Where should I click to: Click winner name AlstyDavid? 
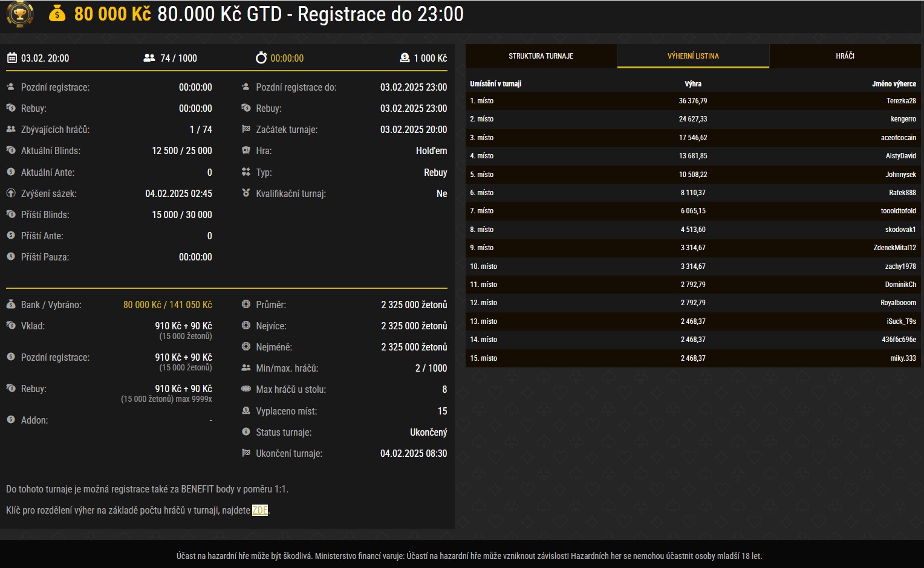(901, 156)
